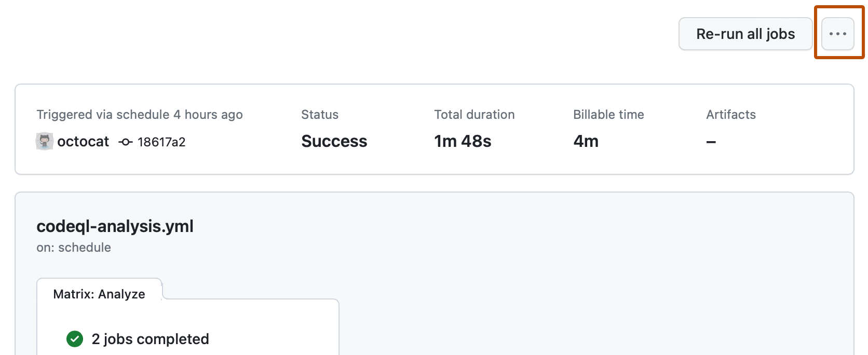Click the green success checkmark icon
The width and height of the screenshot is (868, 355).
tap(75, 339)
